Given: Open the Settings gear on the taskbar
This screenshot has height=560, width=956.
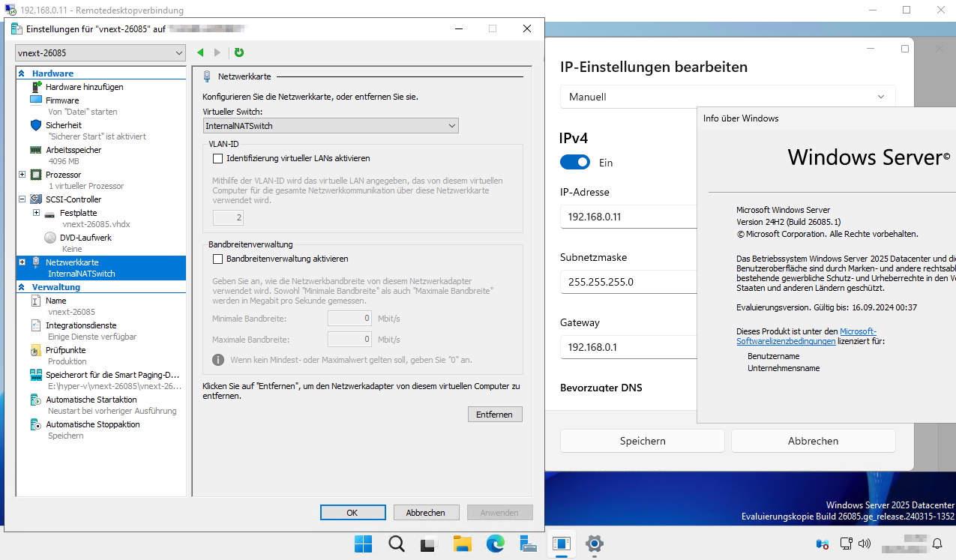Looking at the screenshot, I should [595, 544].
